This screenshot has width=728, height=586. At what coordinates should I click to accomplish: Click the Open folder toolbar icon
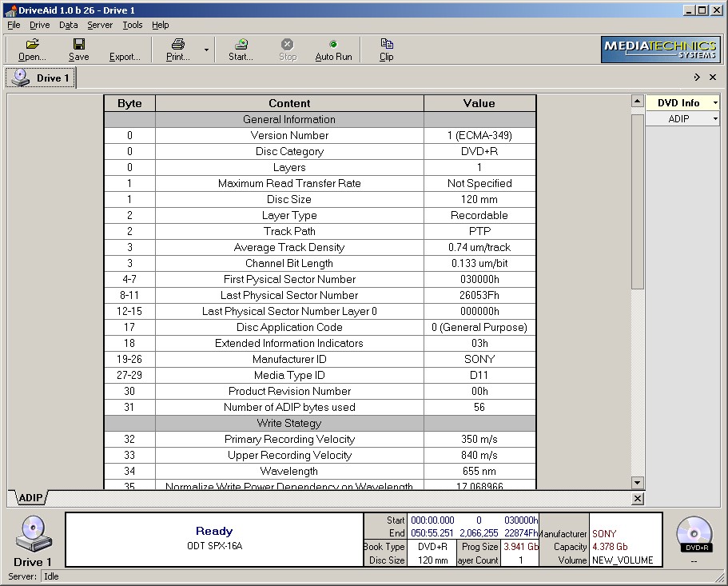32,46
